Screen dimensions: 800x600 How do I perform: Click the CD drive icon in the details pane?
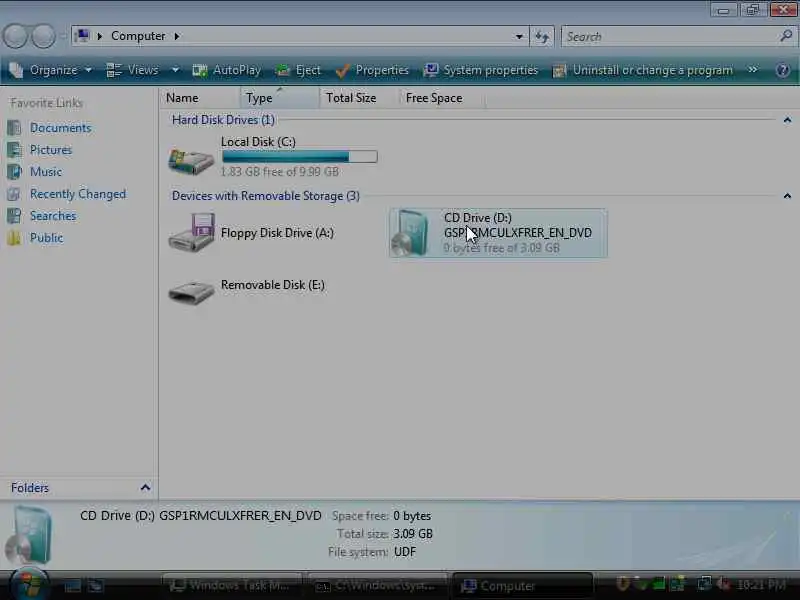[29, 535]
